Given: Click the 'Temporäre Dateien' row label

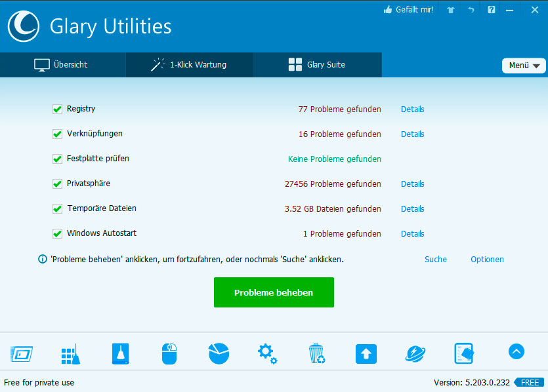Looking at the screenshot, I should click(x=102, y=208).
